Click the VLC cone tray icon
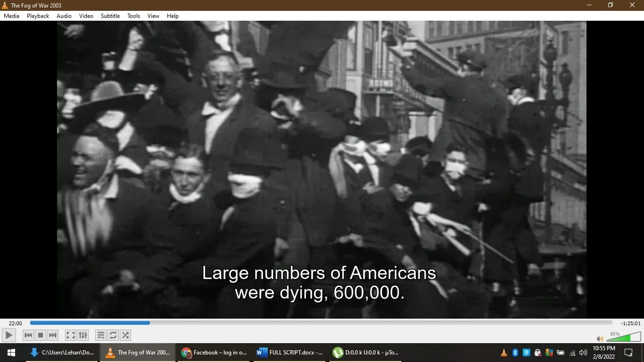This screenshot has height=362, width=644. (x=504, y=353)
